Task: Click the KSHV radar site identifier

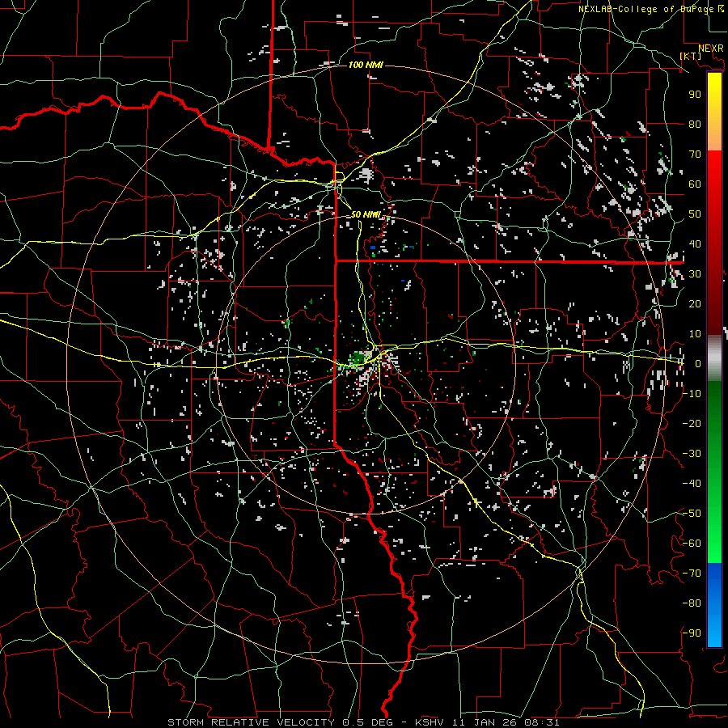Action: [x=431, y=722]
